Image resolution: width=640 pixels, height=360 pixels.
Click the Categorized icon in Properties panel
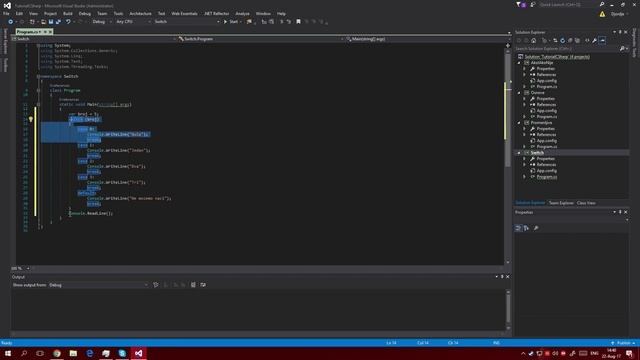[518, 228]
